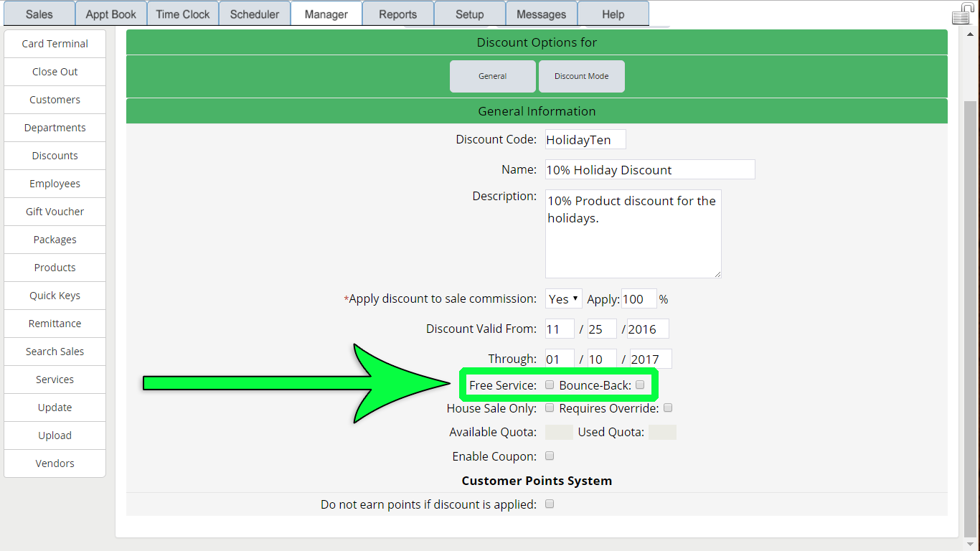Open Quick Keys in sidebar
The height and width of the screenshot is (551, 980).
(55, 296)
